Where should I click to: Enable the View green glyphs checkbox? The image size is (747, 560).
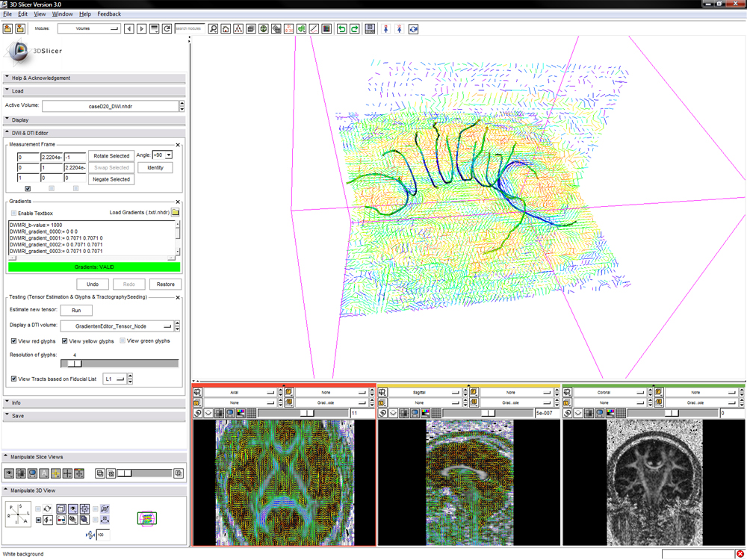point(123,341)
